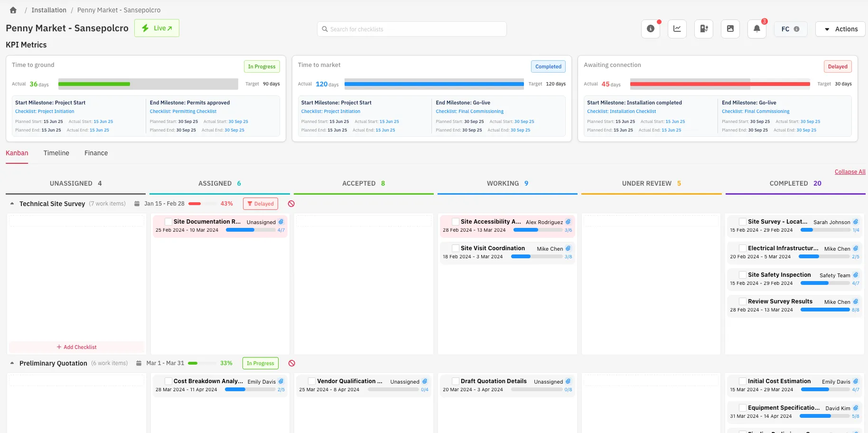Check the Electrical Infrastructur... checkbox

[x=743, y=248]
